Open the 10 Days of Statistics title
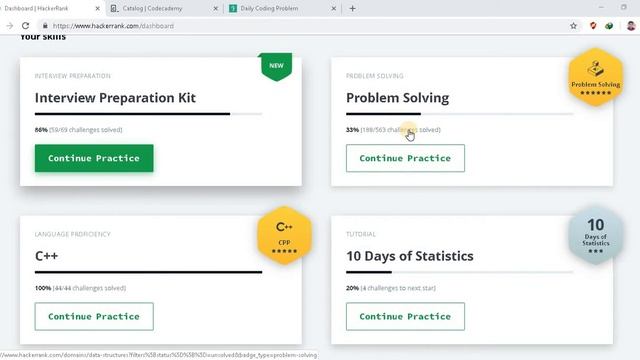The width and height of the screenshot is (640, 360). pyautogui.click(x=410, y=256)
